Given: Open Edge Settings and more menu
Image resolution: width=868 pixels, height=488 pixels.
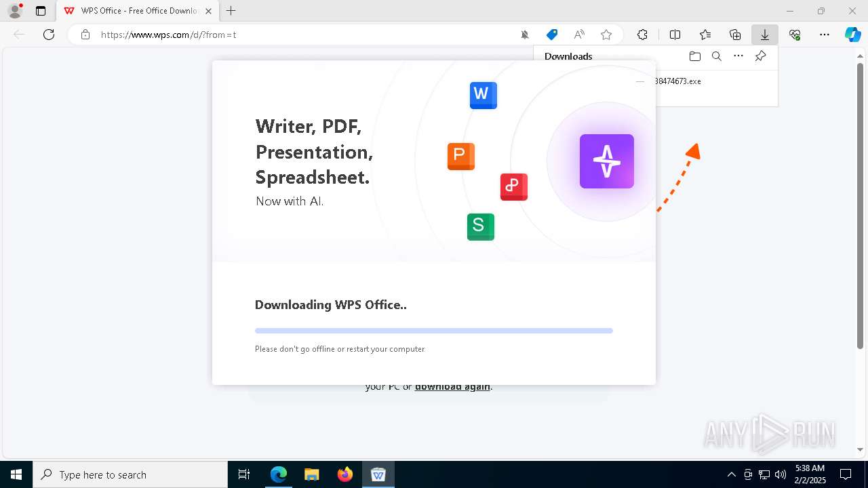Looking at the screenshot, I should point(825,35).
